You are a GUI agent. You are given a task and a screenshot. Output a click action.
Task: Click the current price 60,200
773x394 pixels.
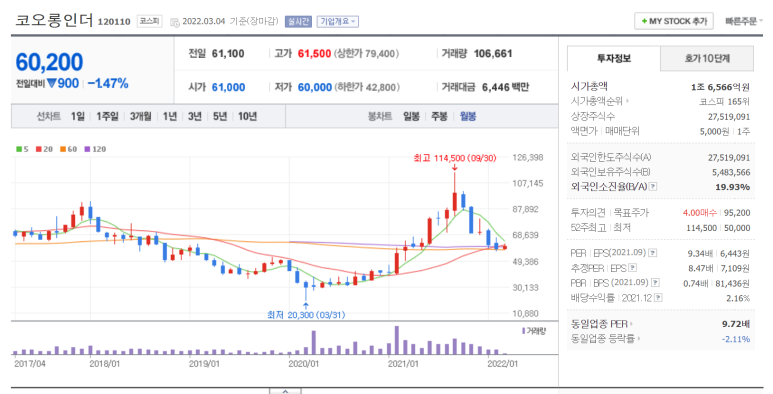point(49,62)
